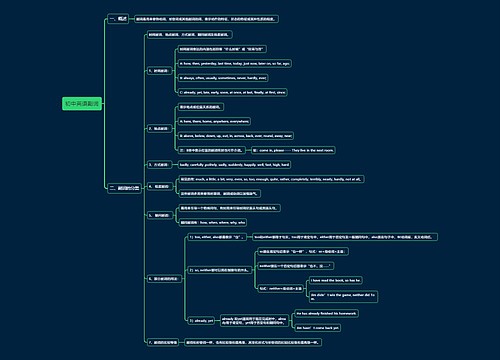
Task: Select node listing how, when, where, why, who
Action: [x=213, y=222]
